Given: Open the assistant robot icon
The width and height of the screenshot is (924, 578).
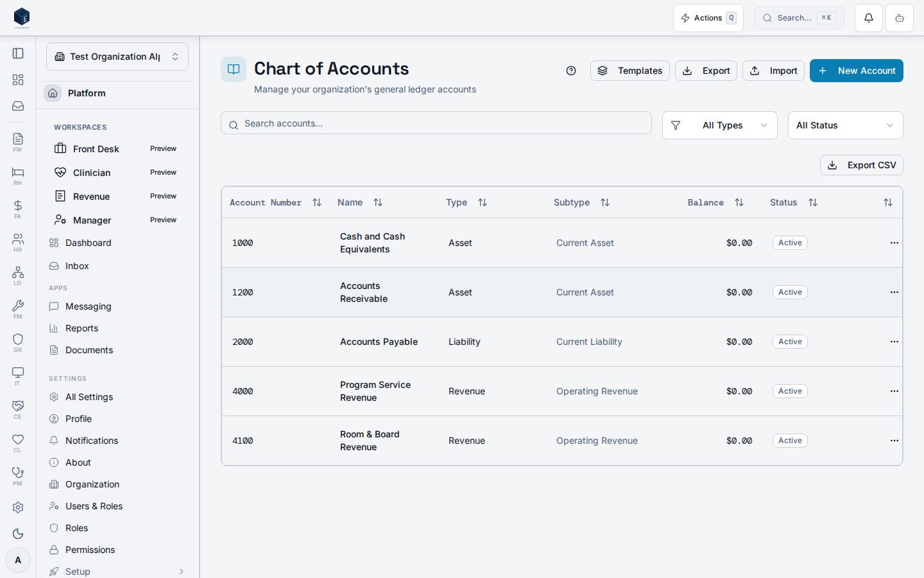Looking at the screenshot, I should 900,18.
